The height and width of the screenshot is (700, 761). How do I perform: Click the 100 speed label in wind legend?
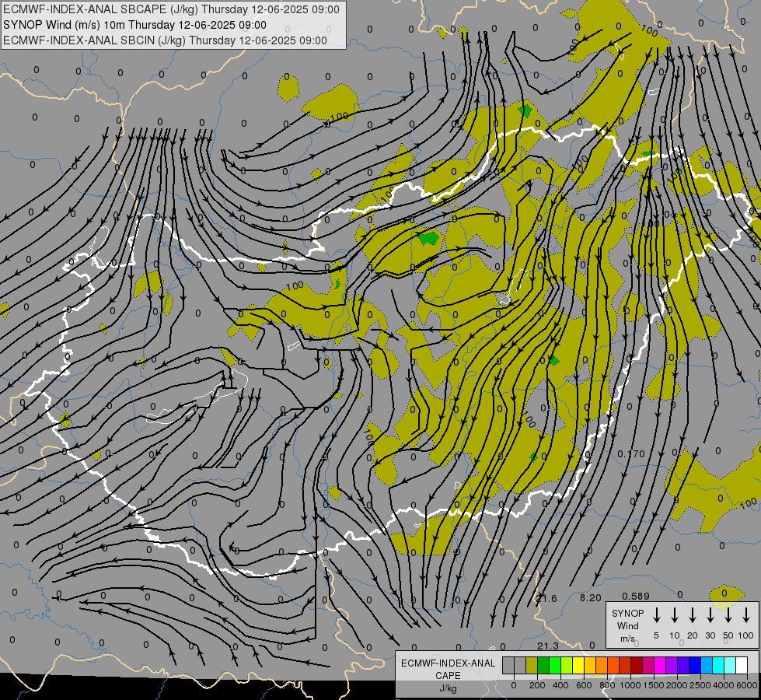(x=746, y=635)
